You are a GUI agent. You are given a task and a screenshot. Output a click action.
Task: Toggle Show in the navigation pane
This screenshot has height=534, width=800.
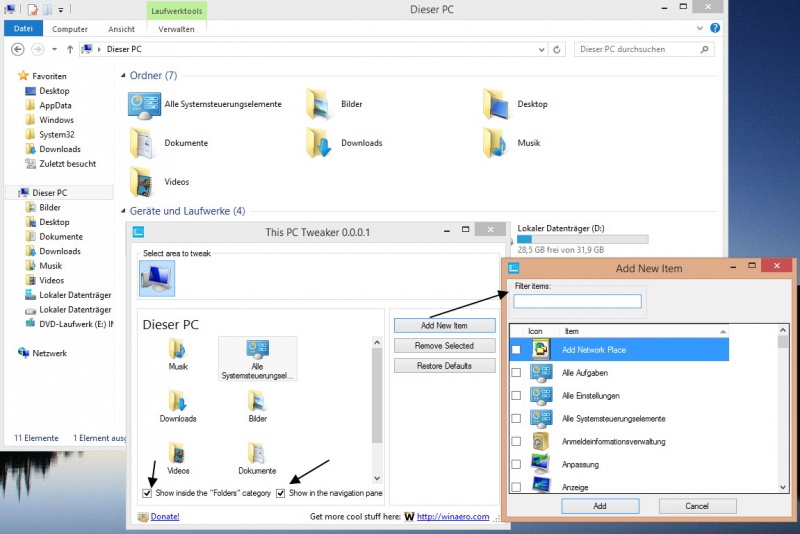click(x=280, y=493)
